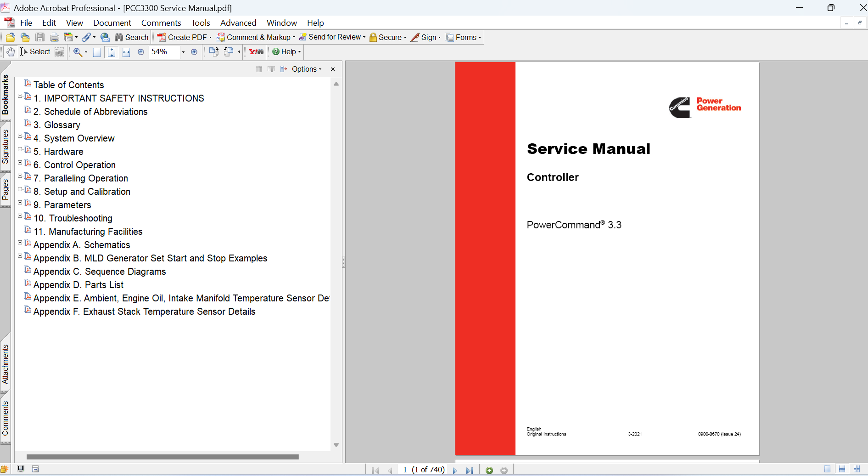Close the bookmarks panel
This screenshot has width=868, height=476.
(333, 69)
